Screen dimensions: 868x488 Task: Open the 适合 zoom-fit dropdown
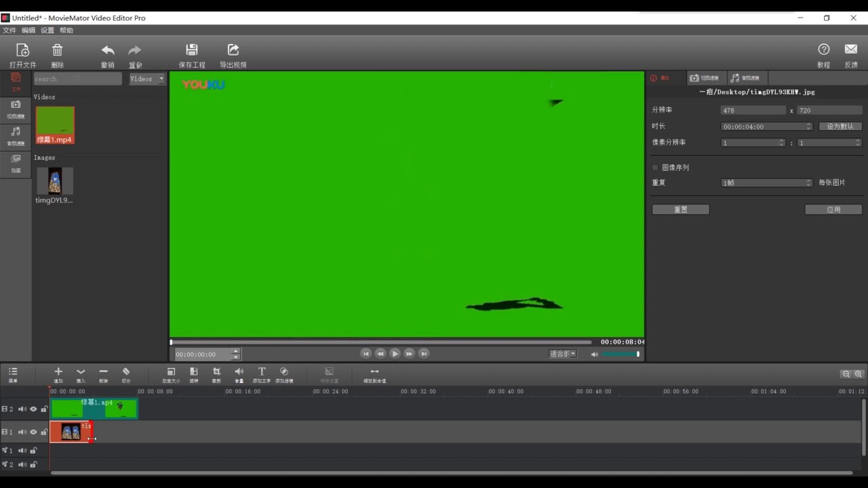(x=563, y=354)
